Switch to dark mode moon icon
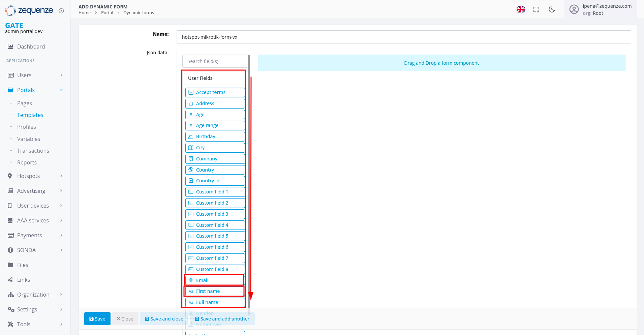The width and height of the screenshot is (644, 335). pyautogui.click(x=552, y=9)
